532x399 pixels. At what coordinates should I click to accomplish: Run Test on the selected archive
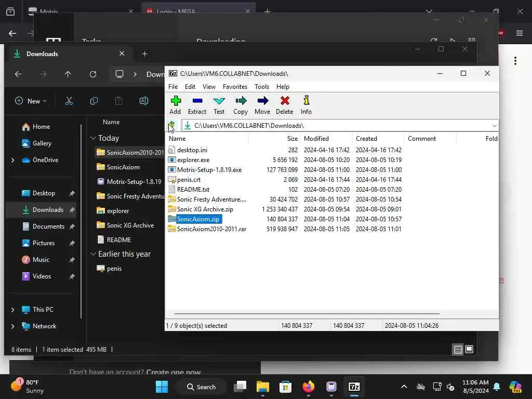tap(219, 105)
